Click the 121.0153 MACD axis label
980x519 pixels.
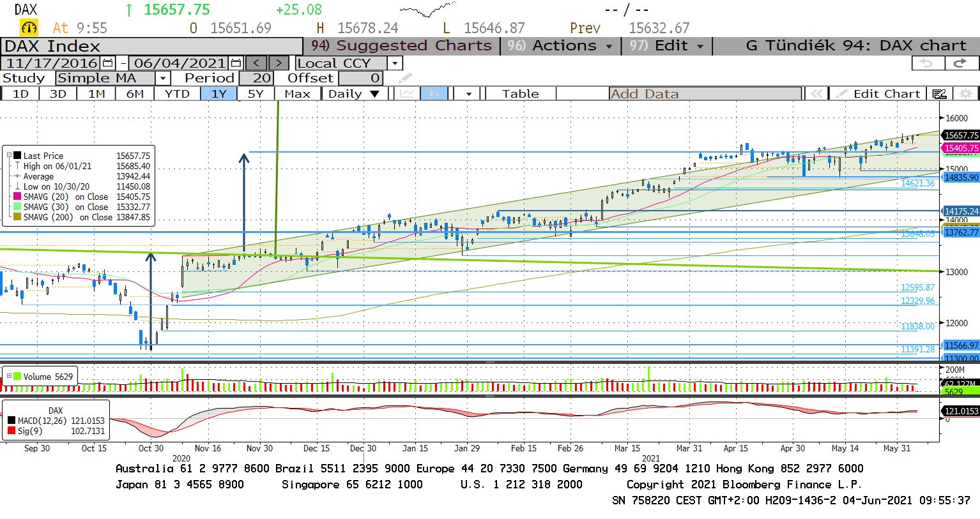click(961, 411)
